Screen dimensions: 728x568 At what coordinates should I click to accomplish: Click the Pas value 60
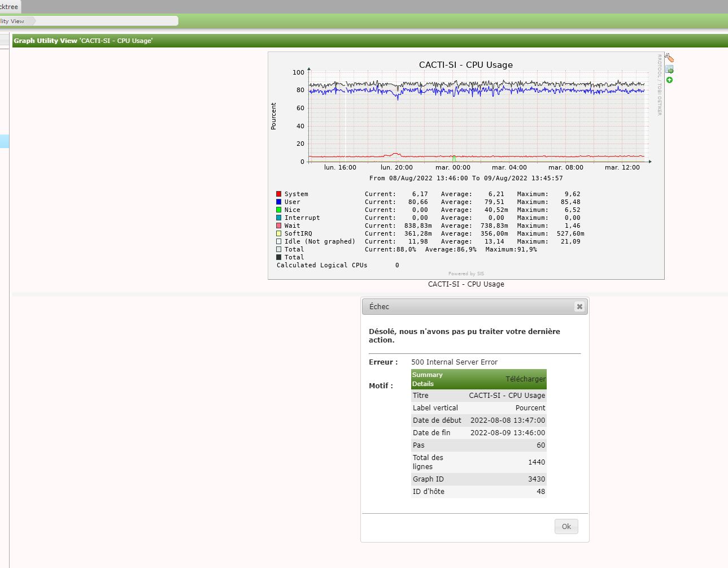coord(541,445)
